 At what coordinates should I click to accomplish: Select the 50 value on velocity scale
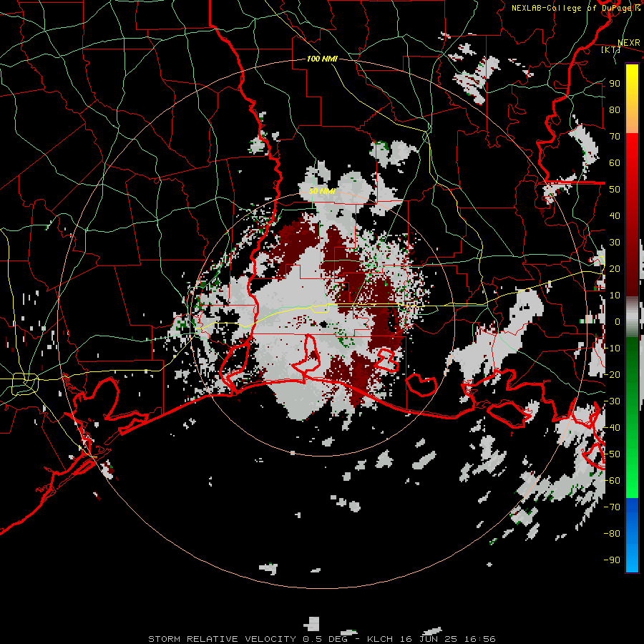(615, 190)
